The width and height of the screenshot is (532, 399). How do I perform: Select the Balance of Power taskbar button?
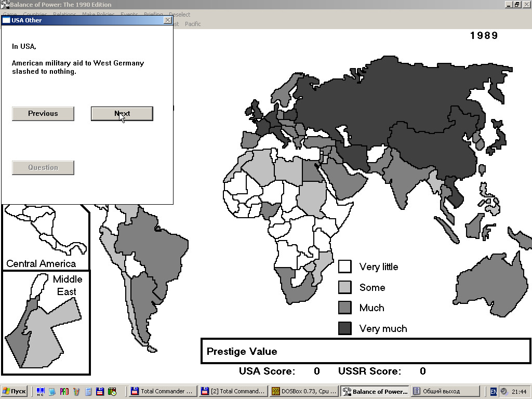pos(375,391)
